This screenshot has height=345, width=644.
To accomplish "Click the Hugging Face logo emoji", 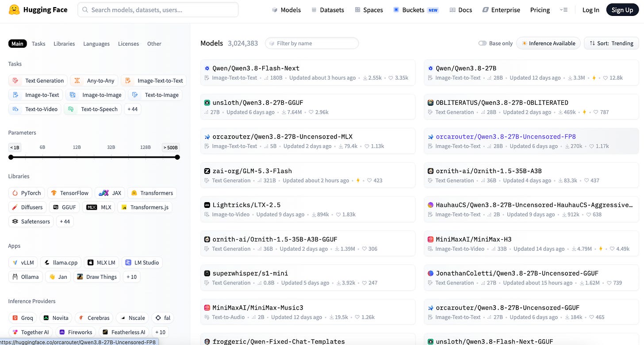I will pos(14,10).
